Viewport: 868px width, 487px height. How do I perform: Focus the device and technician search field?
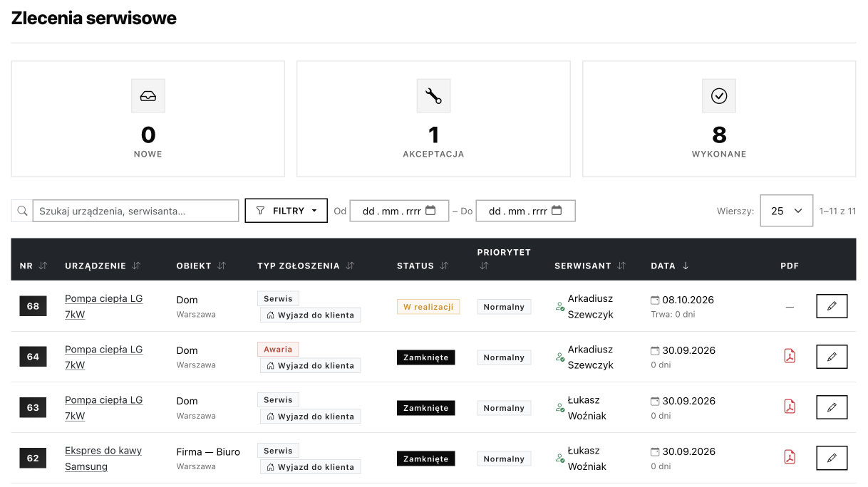[x=135, y=211]
